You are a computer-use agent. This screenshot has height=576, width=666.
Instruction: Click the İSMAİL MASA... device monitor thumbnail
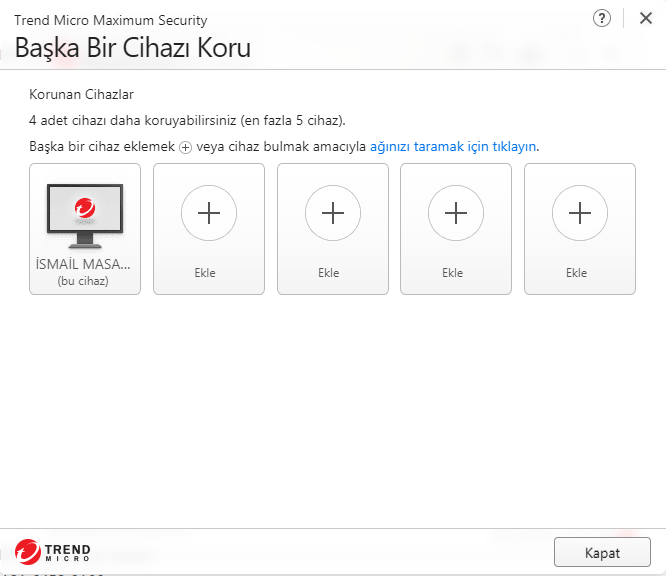pyautogui.click(x=85, y=216)
